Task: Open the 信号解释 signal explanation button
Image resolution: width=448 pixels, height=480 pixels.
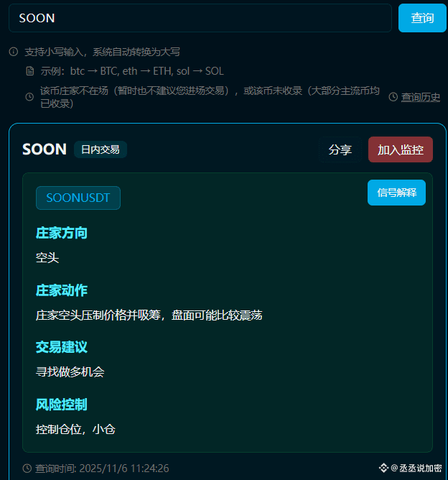Action: click(x=396, y=193)
